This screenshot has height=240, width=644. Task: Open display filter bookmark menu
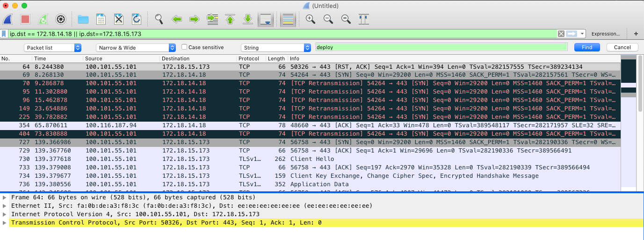[4, 34]
